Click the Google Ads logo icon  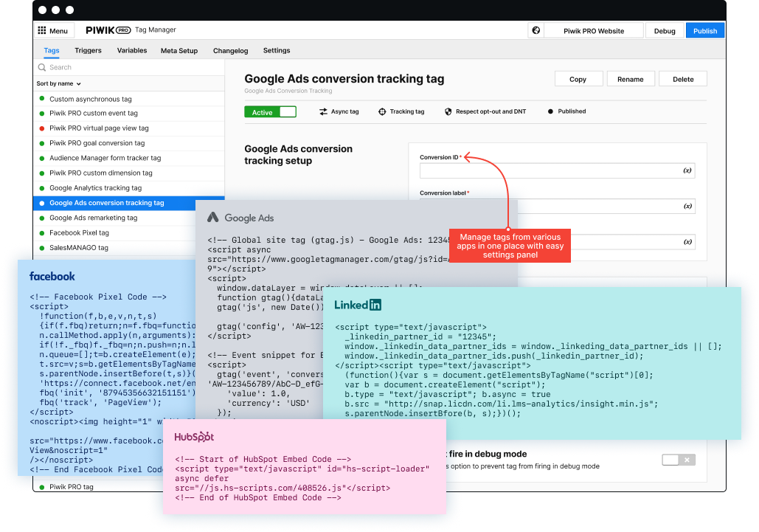213,218
